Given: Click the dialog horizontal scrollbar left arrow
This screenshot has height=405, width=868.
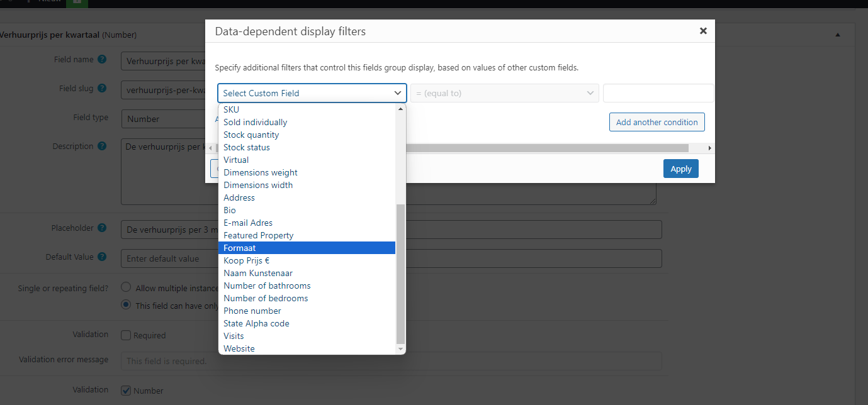Looking at the screenshot, I should pyautogui.click(x=210, y=148).
